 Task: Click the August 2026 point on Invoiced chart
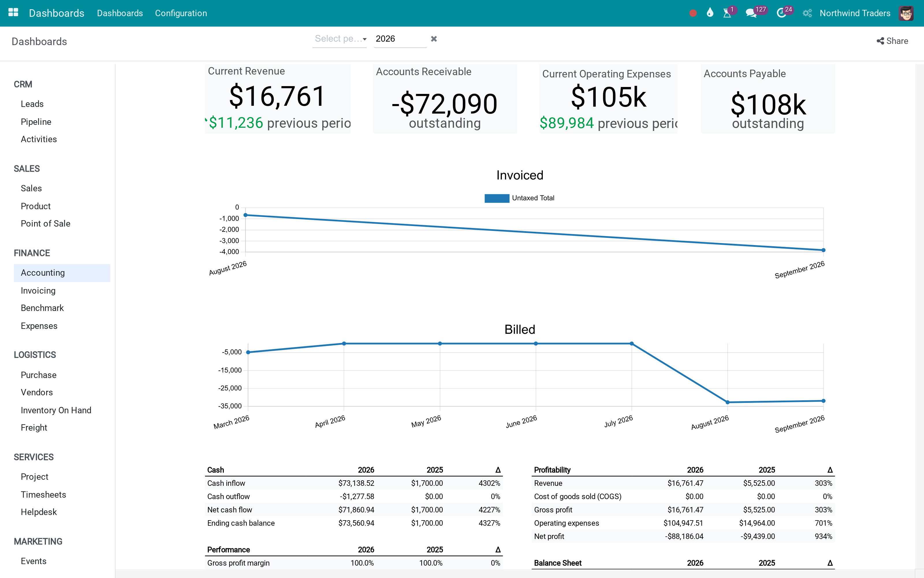click(x=245, y=215)
